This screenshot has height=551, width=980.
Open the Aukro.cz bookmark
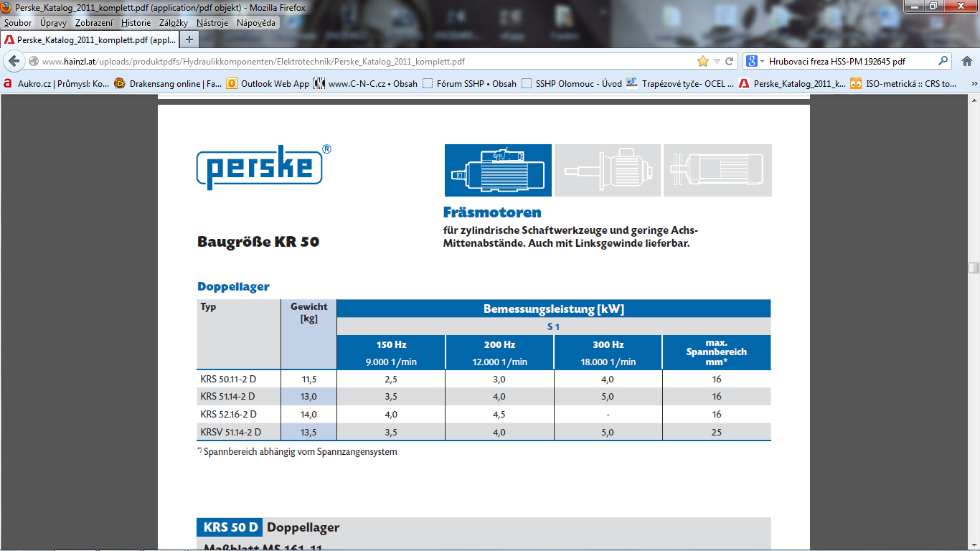point(56,84)
